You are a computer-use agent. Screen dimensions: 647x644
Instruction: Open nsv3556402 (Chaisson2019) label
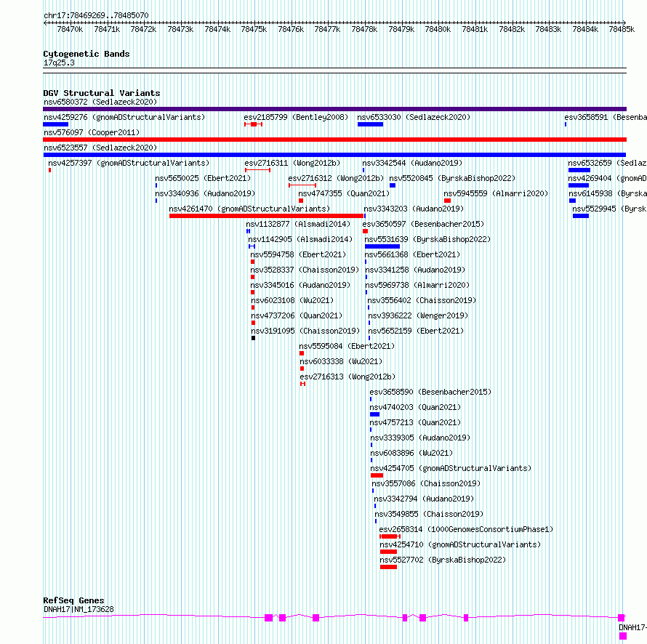[422, 300]
